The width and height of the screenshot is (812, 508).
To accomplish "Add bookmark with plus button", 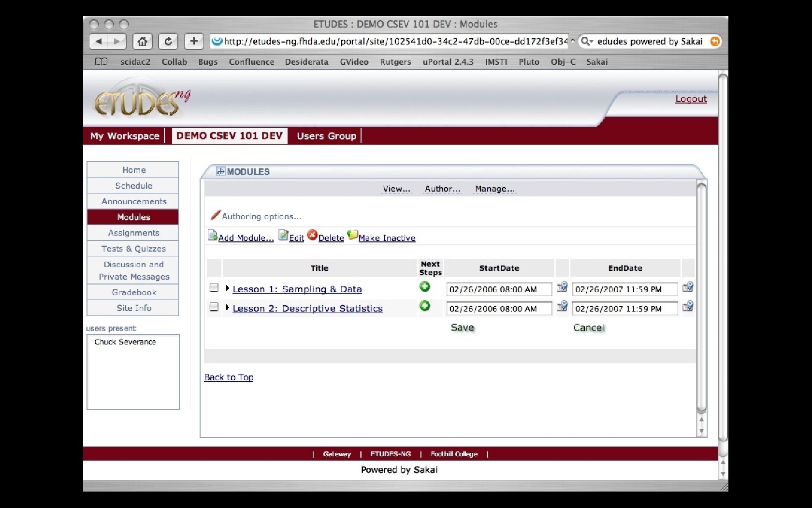I will (x=194, y=42).
